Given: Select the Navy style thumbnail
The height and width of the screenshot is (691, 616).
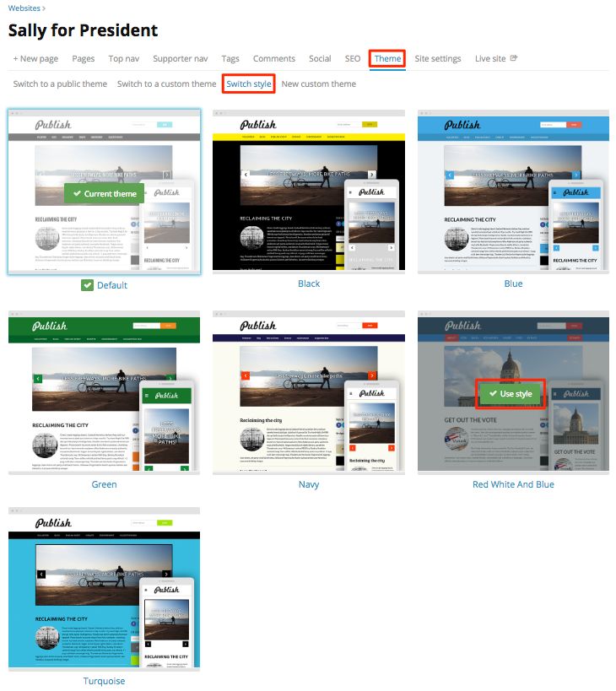Looking at the screenshot, I should [x=309, y=392].
